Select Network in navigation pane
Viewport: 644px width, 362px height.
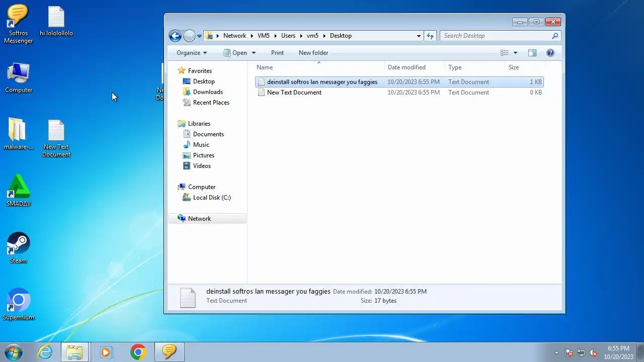[207, 219]
